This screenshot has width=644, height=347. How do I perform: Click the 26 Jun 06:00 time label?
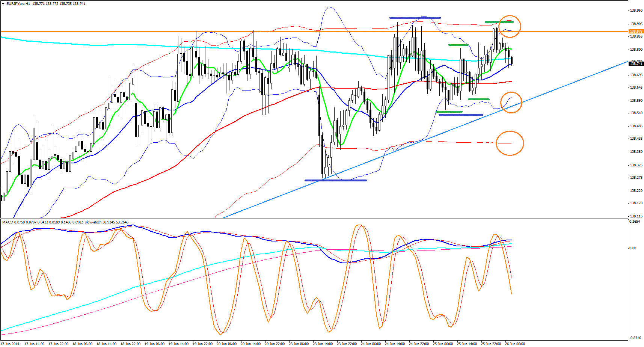coord(515,344)
